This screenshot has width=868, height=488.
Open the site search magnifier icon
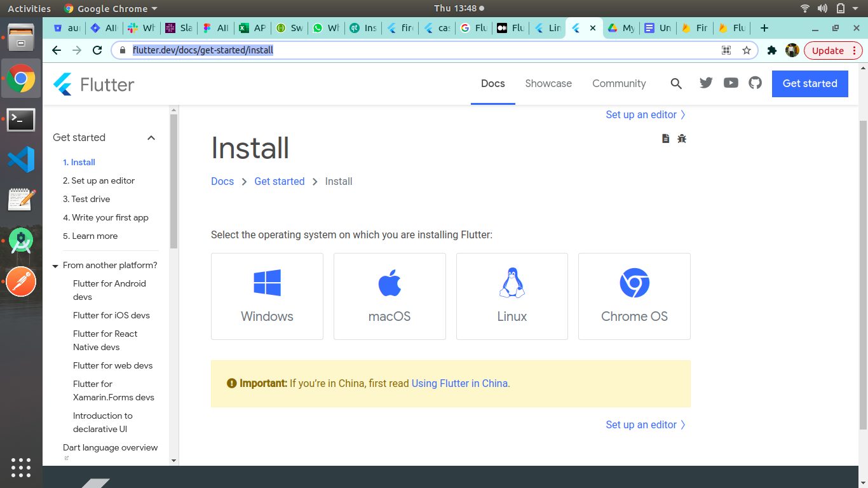pos(676,84)
